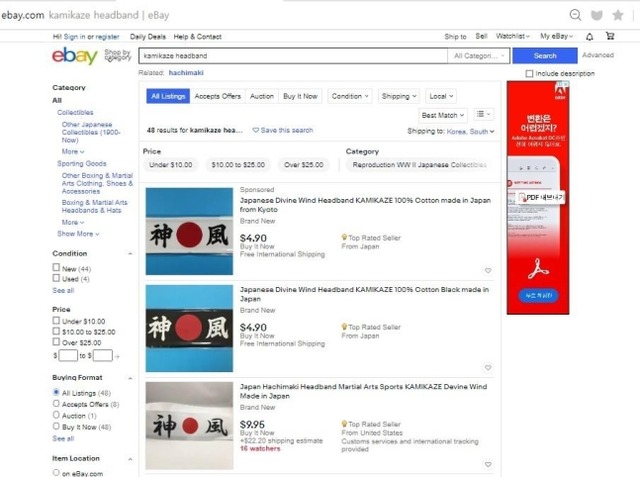Check the Include description checkbox
Viewport: 640px width, 477px height.
coord(529,73)
